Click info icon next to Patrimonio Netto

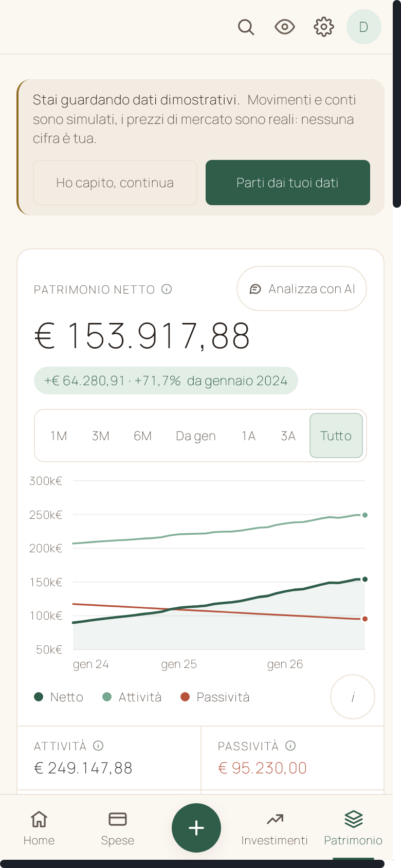click(x=167, y=289)
